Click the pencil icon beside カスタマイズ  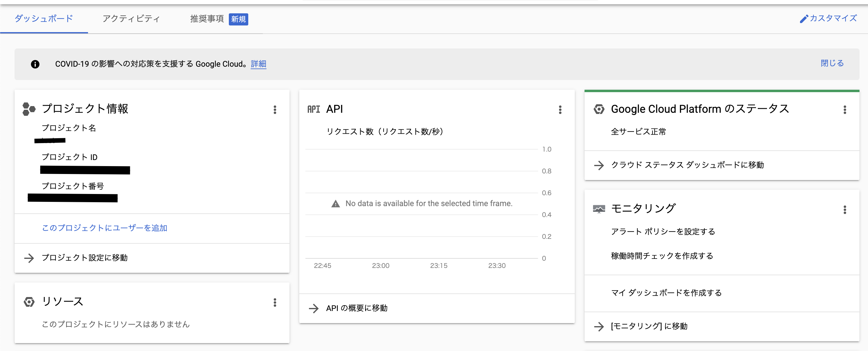click(804, 19)
